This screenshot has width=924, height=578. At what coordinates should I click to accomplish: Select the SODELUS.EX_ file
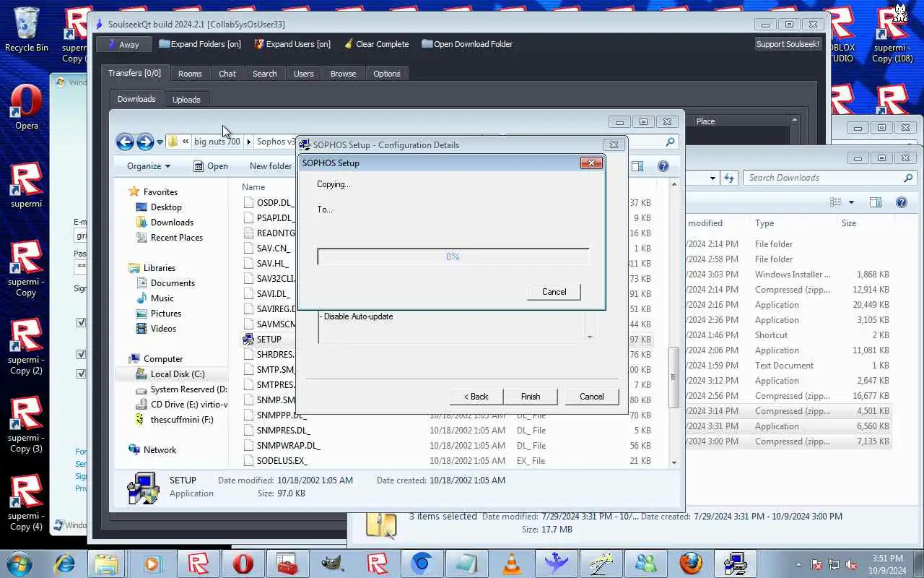pyautogui.click(x=282, y=461)
